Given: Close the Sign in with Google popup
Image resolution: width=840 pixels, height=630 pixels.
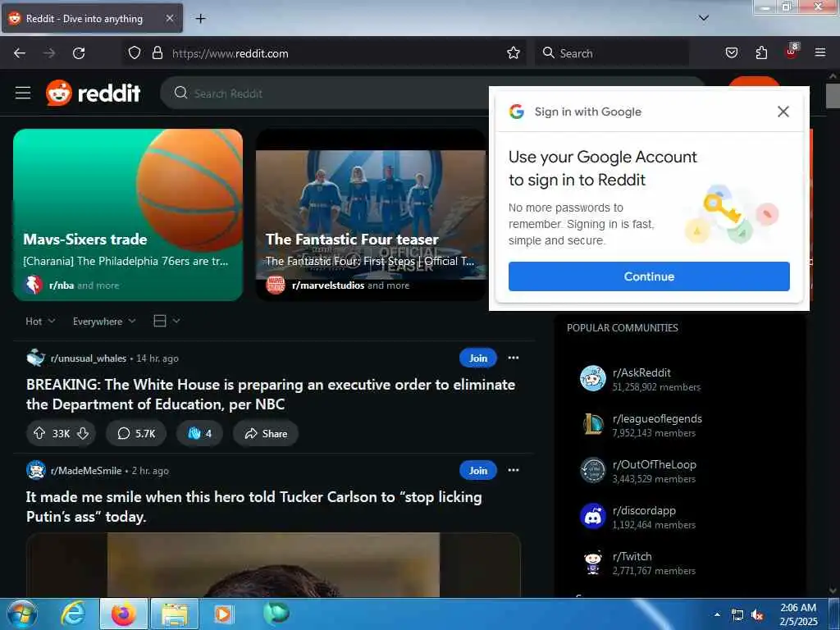Looking at the screenshot, I should tap(783, 112).
